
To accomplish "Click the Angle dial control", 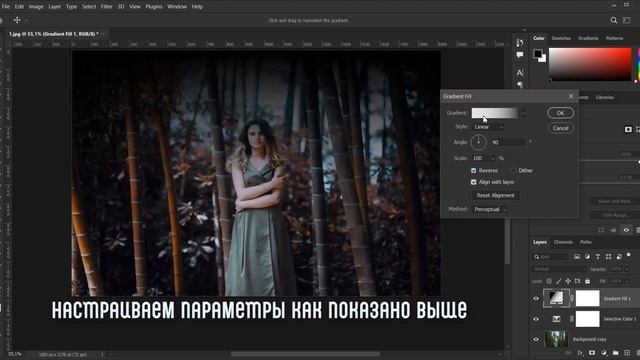I will (478, 142).
